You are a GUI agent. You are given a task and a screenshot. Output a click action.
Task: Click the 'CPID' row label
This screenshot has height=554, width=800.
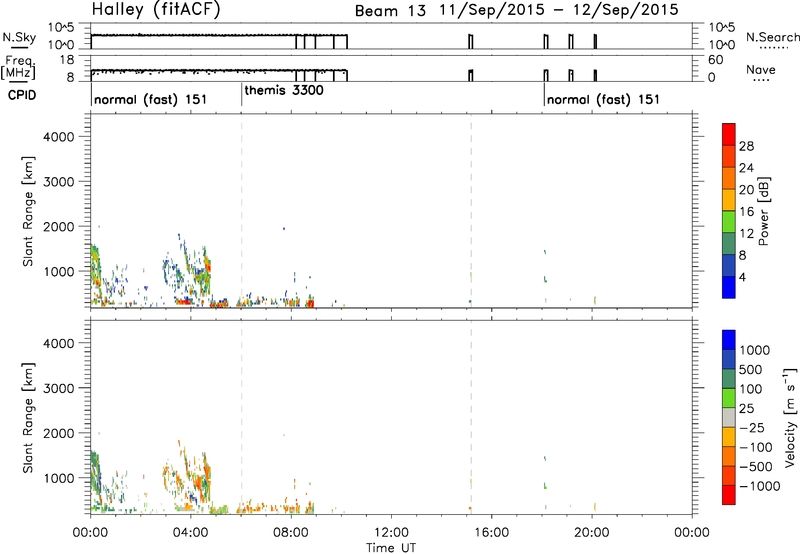click(x=22, y=95)
